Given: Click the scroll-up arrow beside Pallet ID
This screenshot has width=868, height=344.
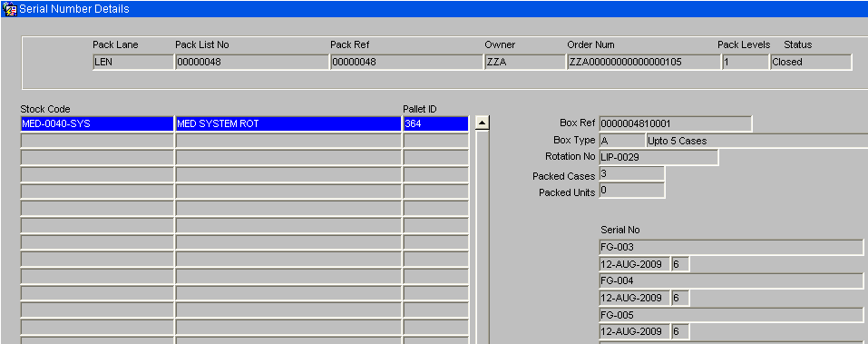Looking at the screenshot, I should click(x=483, y=123).
